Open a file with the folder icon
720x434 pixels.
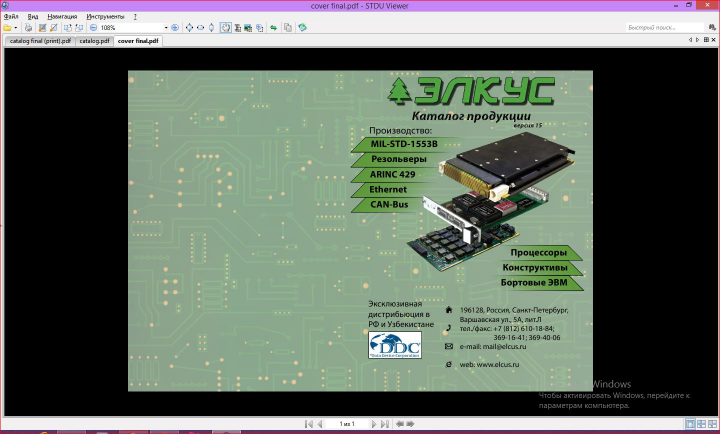click(x=7, y=28)
